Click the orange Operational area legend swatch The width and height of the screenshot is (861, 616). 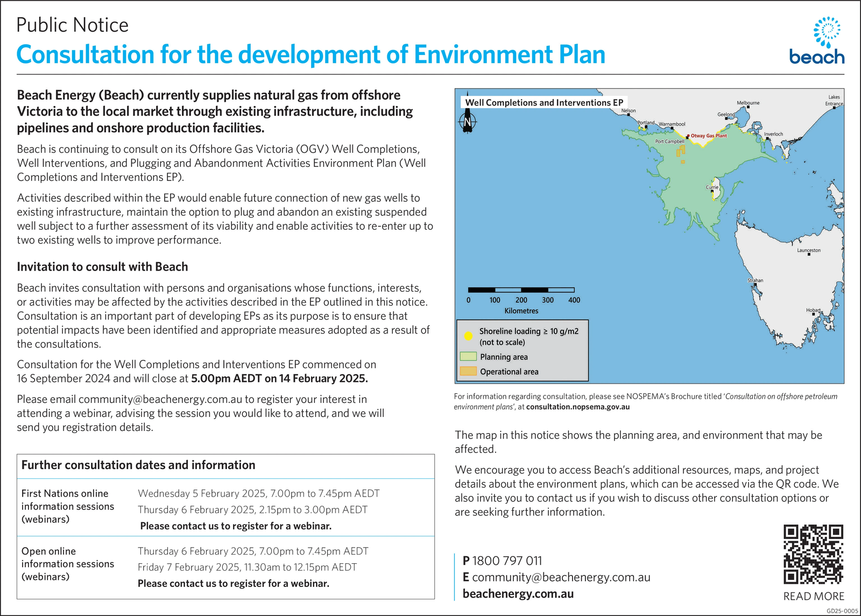click(x=468, y=371)
